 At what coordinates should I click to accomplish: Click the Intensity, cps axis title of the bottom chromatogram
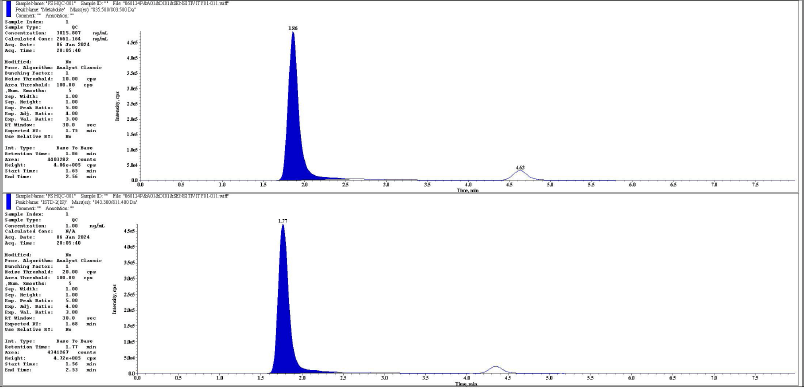(114, 299)
